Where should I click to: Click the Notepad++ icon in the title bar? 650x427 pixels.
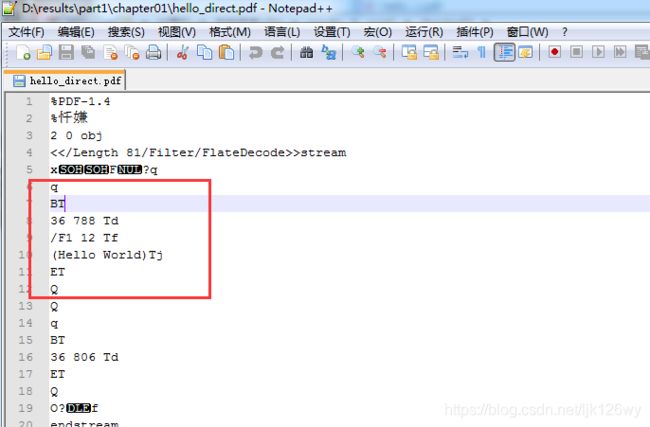9,8
